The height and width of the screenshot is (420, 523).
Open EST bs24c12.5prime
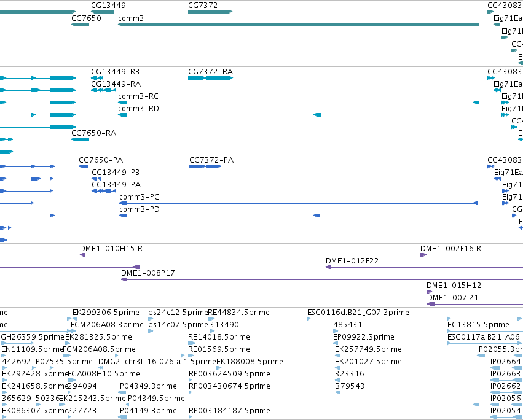coord(178,313)
